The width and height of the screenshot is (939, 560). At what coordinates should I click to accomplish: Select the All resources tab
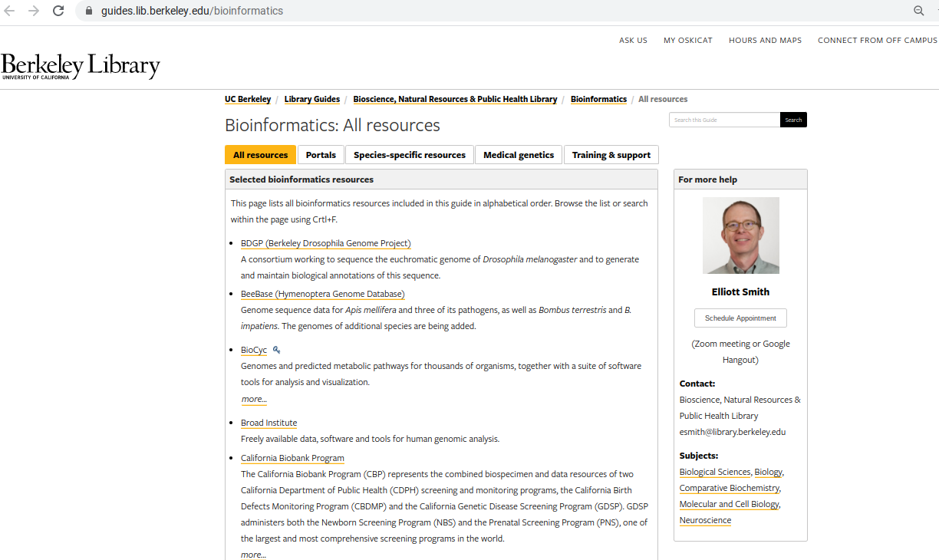pos(260,155)
